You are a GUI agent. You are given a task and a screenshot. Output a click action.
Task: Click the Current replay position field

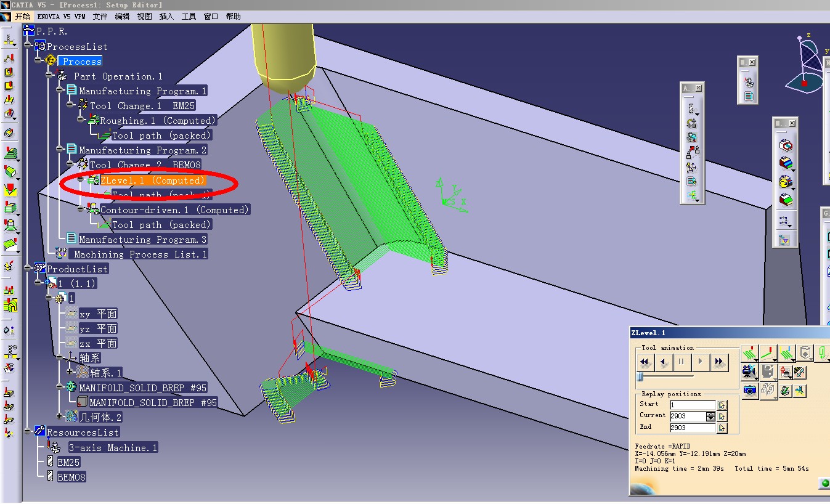pos(688,416)
